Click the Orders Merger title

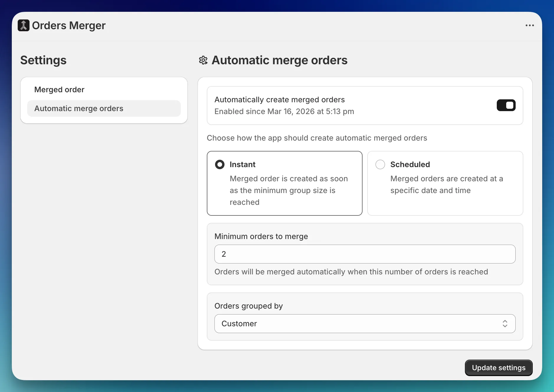(x=69, y=25)
